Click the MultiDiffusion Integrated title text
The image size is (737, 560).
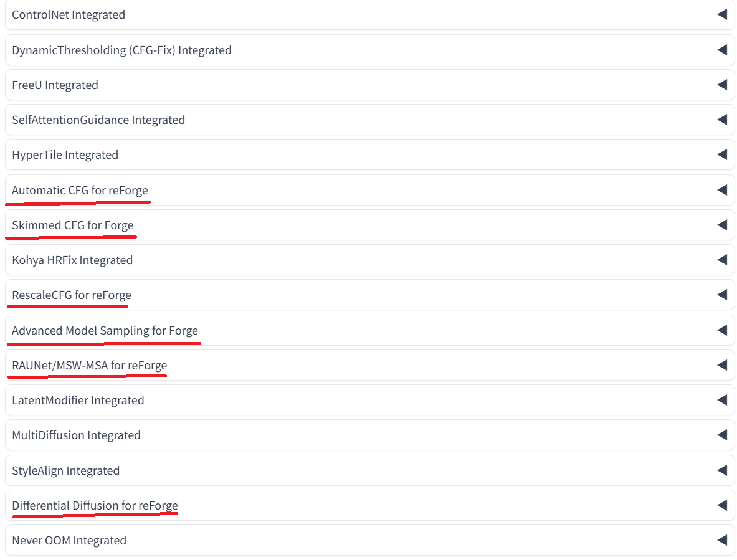pyautogui.click(x=76, y=435)
